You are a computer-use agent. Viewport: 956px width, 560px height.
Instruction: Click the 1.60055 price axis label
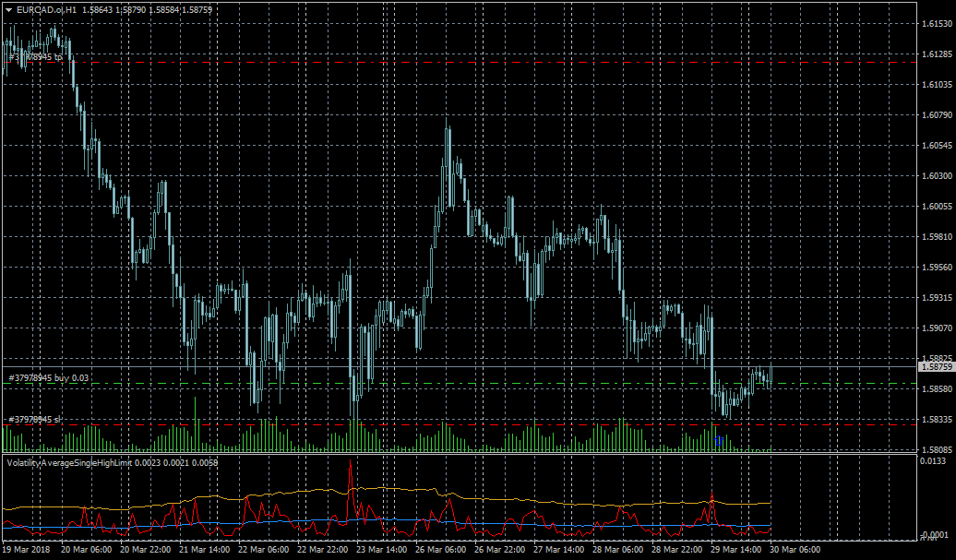click(938, 207)
